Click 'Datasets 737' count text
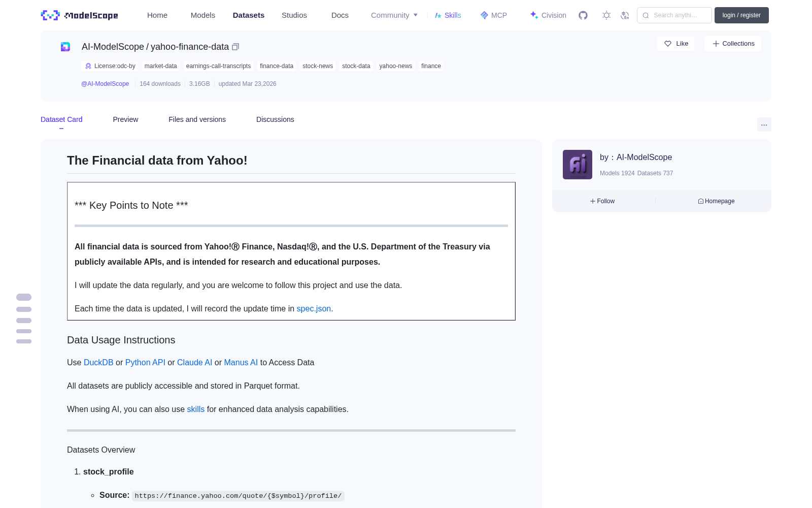Image resolution: width=812 pixels, height=508 pixels. (x=655, y=173)
